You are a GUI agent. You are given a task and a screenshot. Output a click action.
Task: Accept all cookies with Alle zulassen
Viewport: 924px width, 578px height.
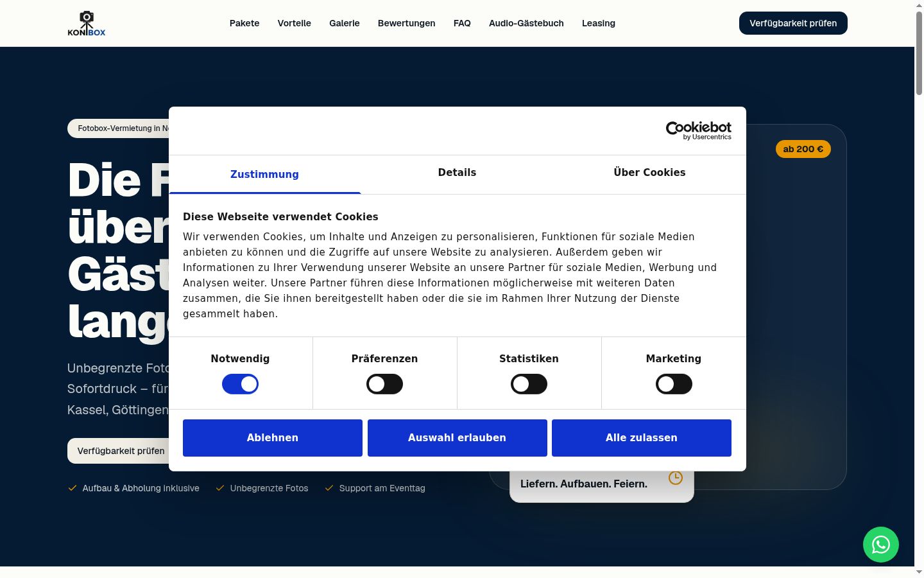tap(642, 438)
